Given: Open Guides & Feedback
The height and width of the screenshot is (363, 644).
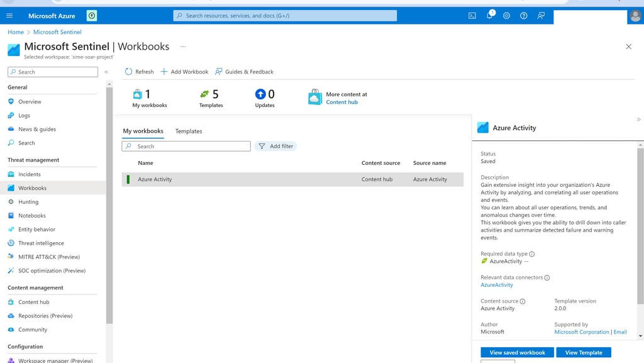Looking at the screenshot, I should click(x=244, y=72).
